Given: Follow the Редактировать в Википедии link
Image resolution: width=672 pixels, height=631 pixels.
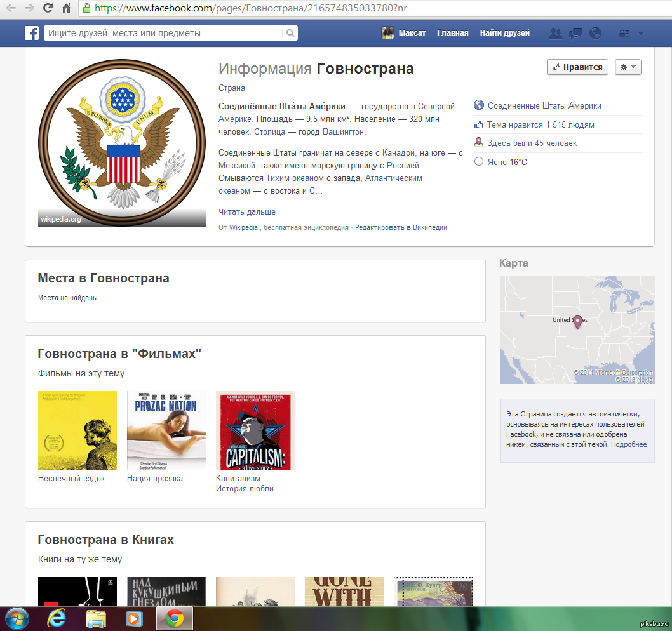Looking at the screenshot, I should 401,227.
